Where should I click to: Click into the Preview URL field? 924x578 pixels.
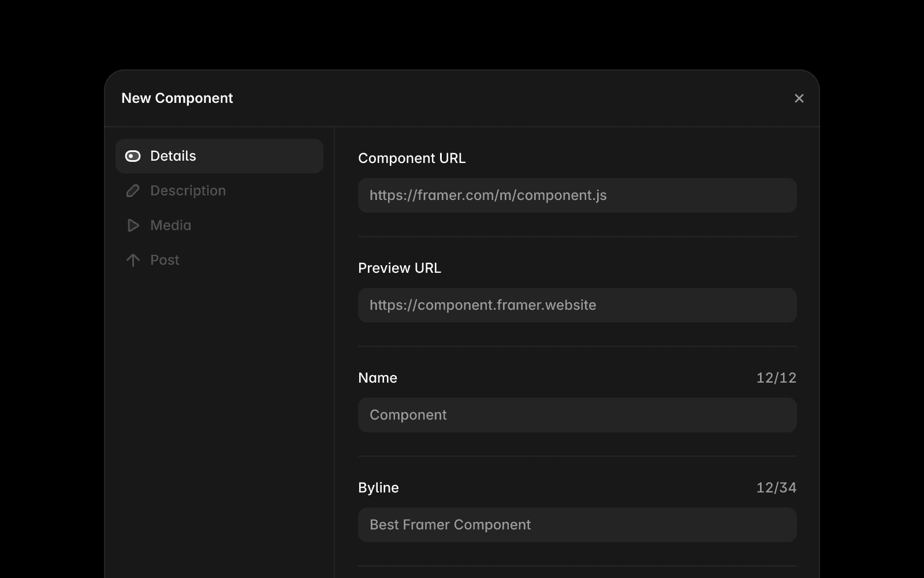pos(577,305)
